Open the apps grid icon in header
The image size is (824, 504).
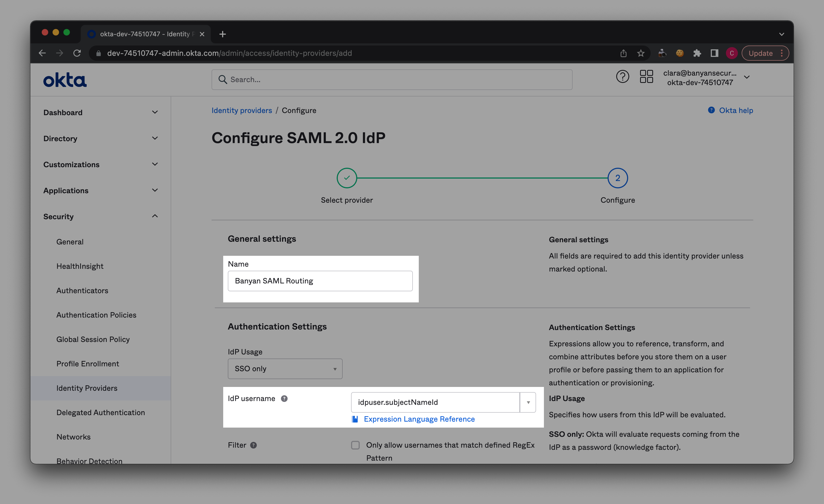click(646, 77)
